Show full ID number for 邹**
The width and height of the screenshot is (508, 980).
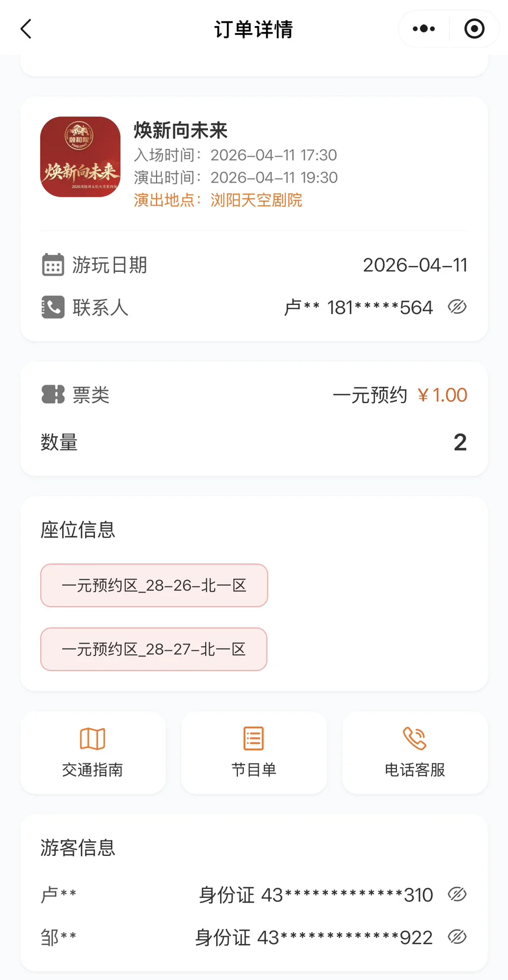[457, 937]
